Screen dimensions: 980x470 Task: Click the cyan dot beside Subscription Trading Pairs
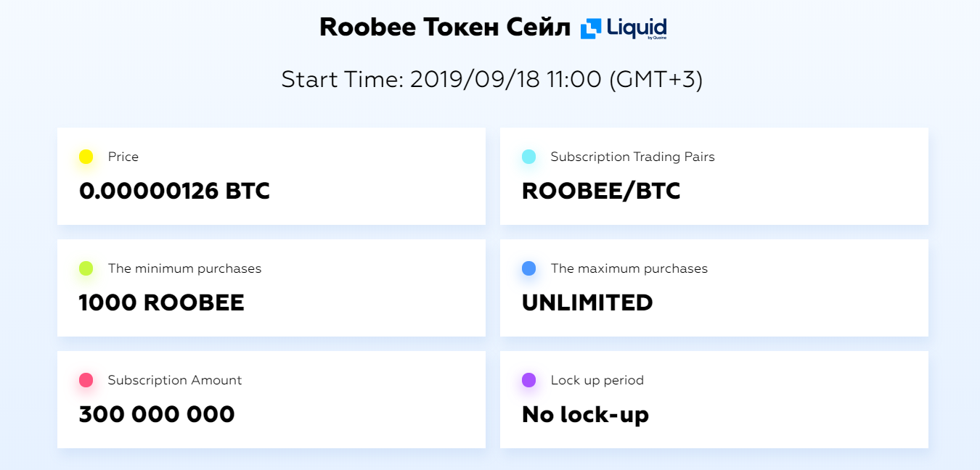(x=528, y=157)
